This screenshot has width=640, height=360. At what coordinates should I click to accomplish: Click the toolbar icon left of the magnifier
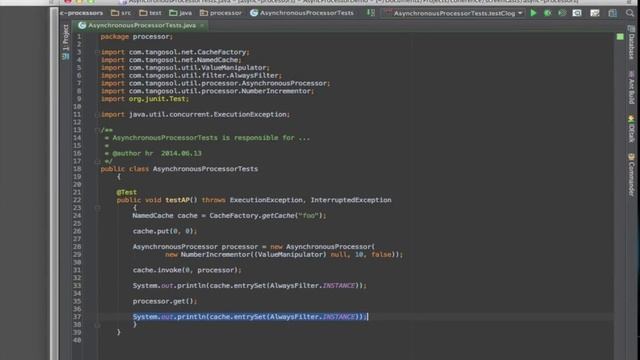pos(613,13)
